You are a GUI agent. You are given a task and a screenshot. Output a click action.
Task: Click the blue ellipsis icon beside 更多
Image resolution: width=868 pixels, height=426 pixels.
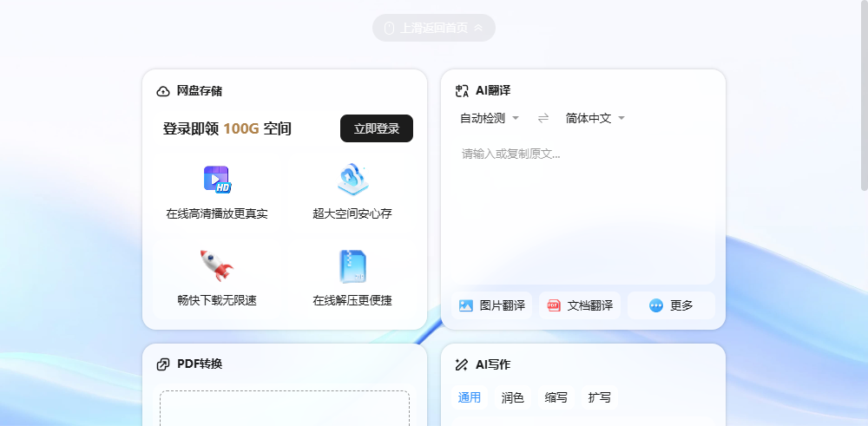pos(656,305)
